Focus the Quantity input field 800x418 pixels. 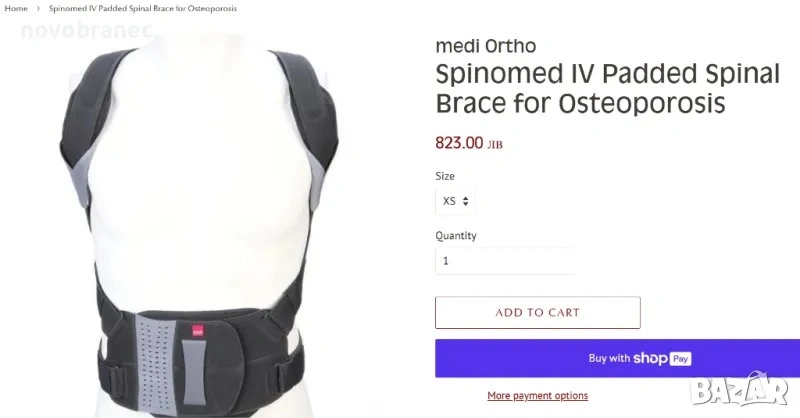(x=505, y=261)
